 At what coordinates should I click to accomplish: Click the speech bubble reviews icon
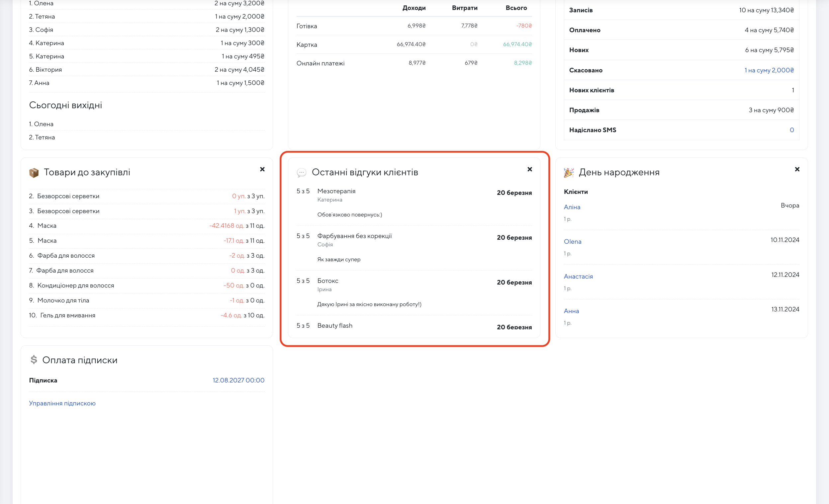tap(301, 173)
